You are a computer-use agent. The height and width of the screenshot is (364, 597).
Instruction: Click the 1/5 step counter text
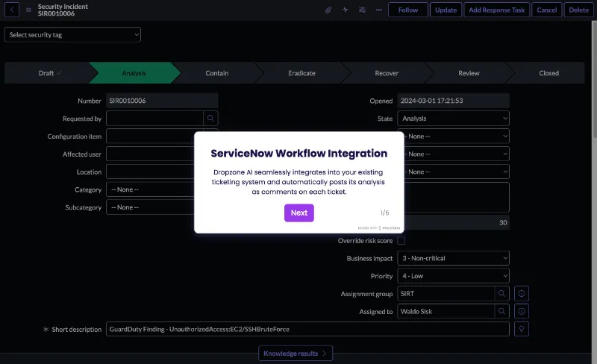pos(384,213)
